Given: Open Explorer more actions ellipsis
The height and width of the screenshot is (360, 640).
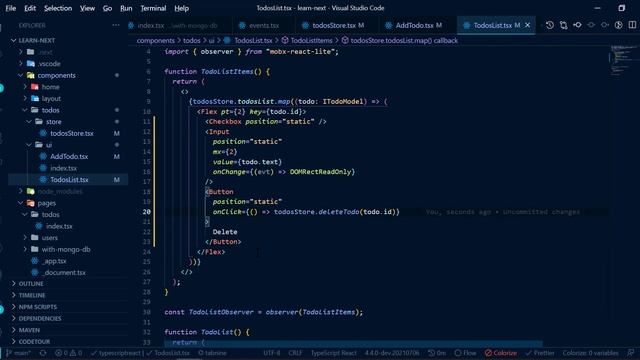Looking at the screenshot, I should [x=116, y=25].
